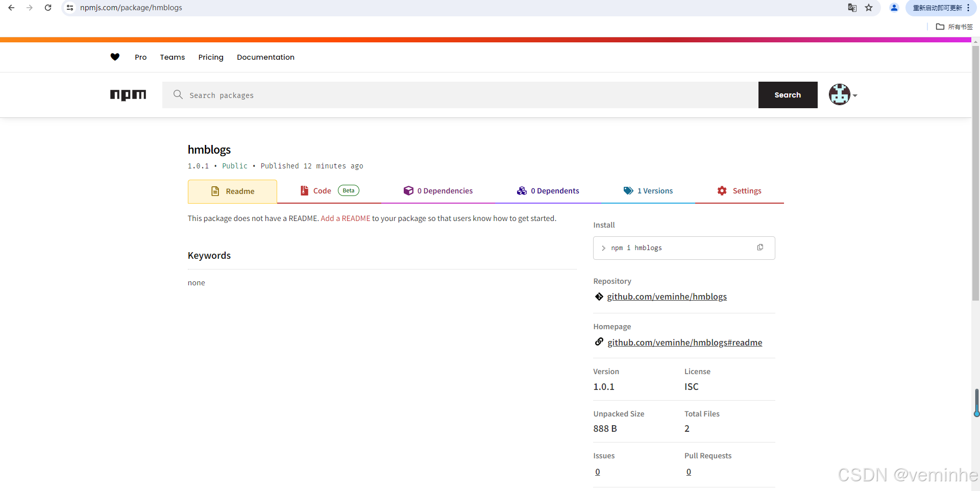
Task: Click the 888 B unpacked size value
Action: point(605,429)
